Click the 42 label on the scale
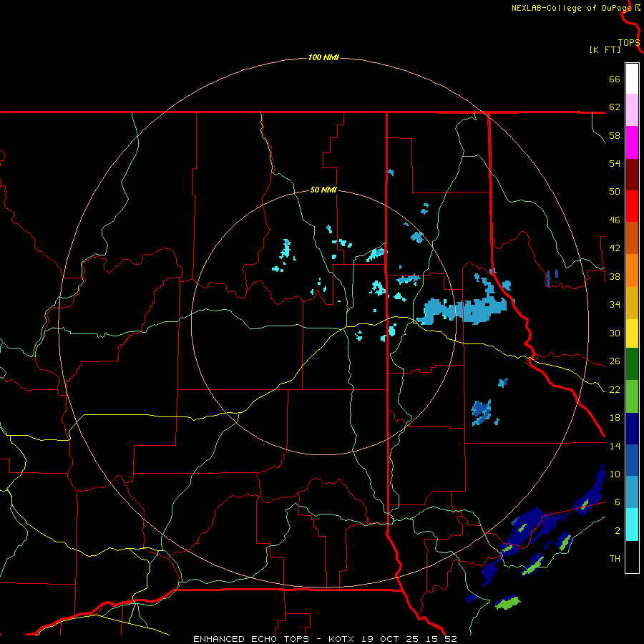644x644 pixels. coord(615,248)
